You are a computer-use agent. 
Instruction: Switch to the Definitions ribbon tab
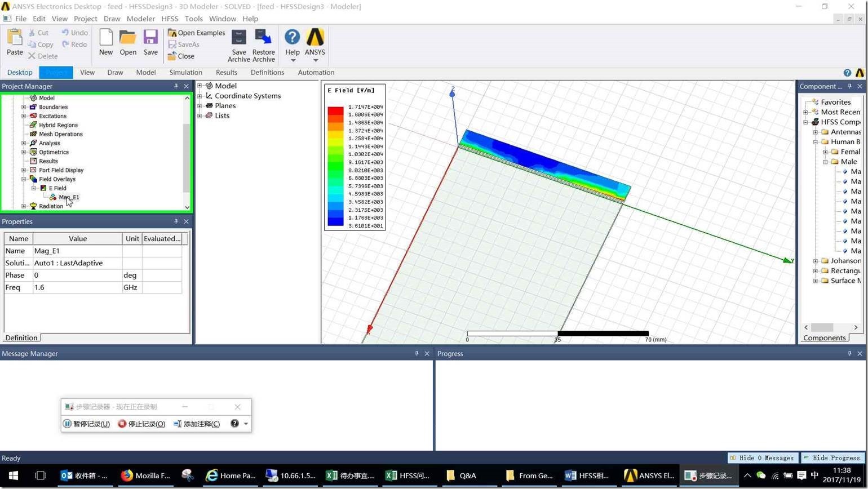(267, 73)
